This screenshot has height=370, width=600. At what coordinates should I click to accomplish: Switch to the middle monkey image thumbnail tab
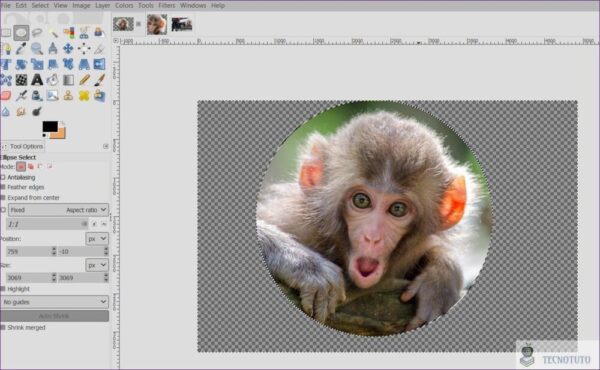[157, 24]
